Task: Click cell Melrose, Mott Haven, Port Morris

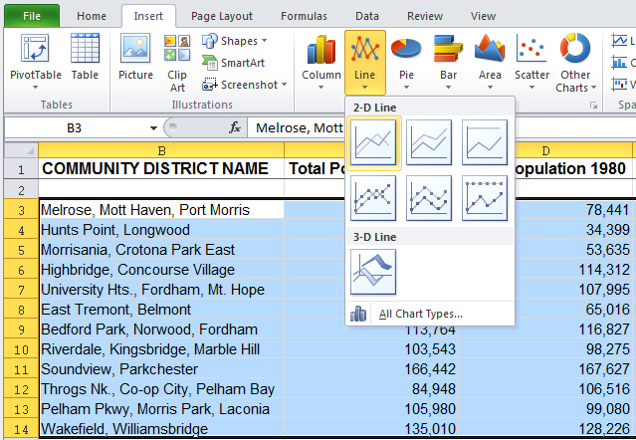Action: click(161, 210)
